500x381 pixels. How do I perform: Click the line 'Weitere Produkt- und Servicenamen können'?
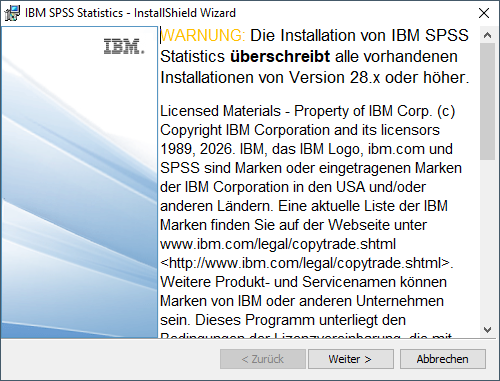click(303, 282)
